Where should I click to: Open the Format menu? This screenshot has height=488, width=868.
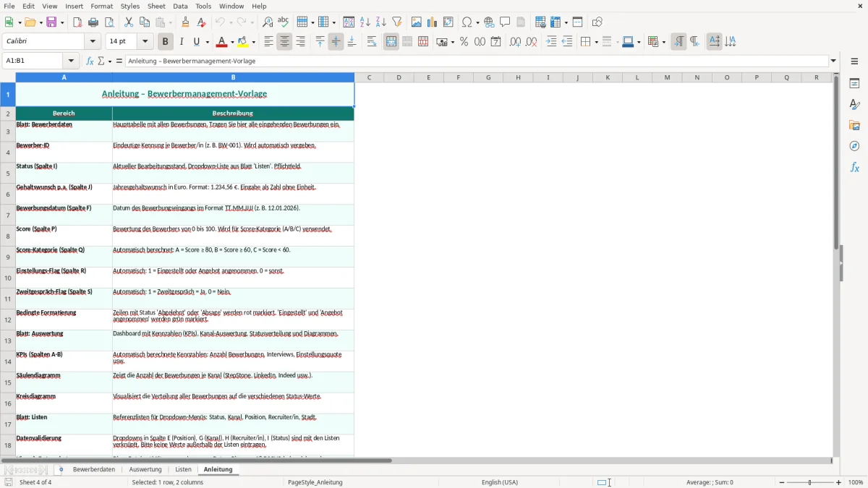101,6
